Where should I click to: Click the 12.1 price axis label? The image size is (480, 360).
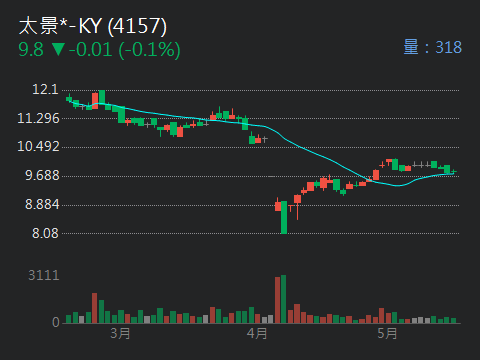click(x=45, y=89)
